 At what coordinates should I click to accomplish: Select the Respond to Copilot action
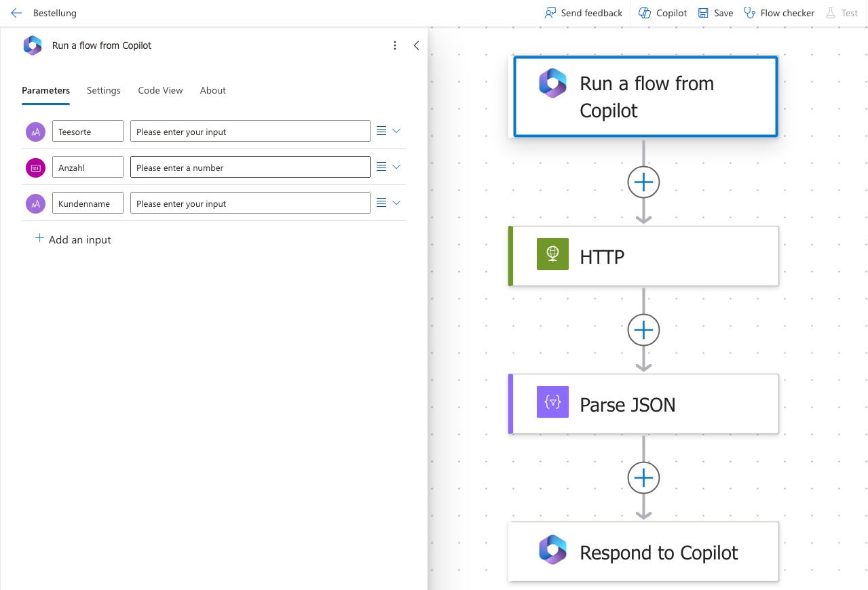pos(643,551)
